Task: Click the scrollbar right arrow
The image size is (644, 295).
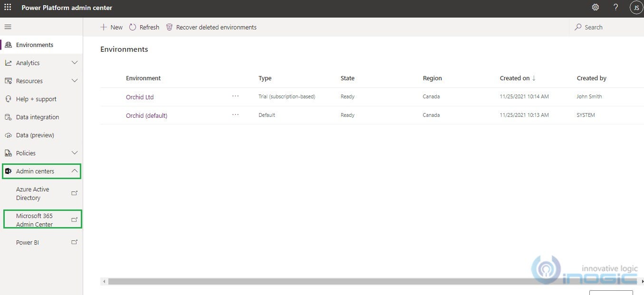Action: (642, 281)
